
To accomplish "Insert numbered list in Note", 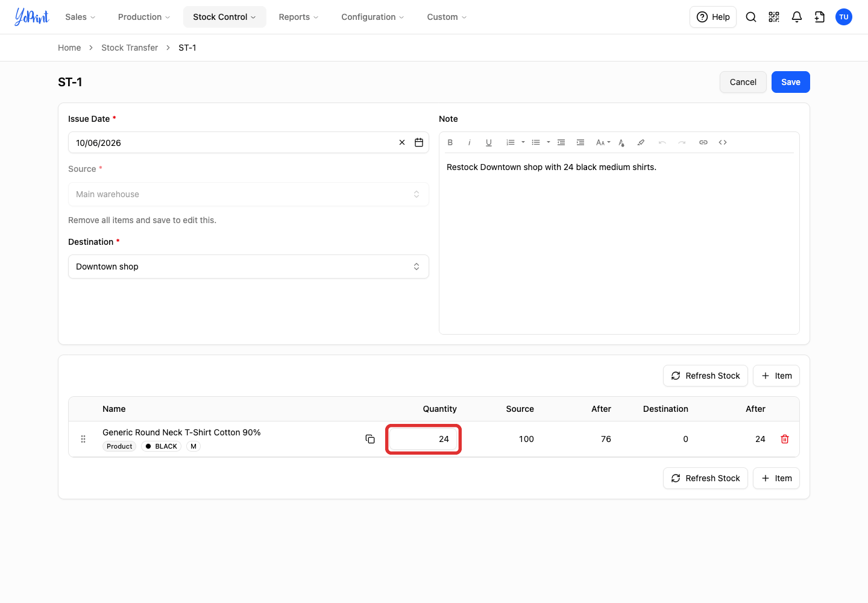I will pos(511,142).
